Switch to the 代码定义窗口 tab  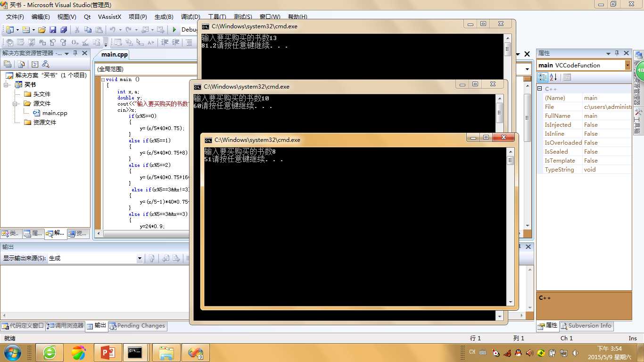(23, 326)
